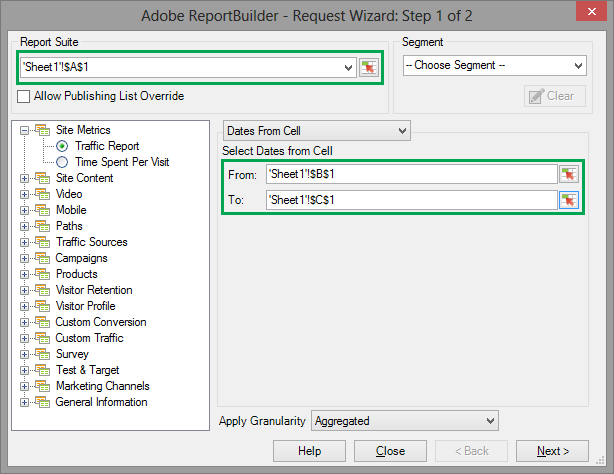
Task: Click the Video folder icon
Action: click(43, 194)
